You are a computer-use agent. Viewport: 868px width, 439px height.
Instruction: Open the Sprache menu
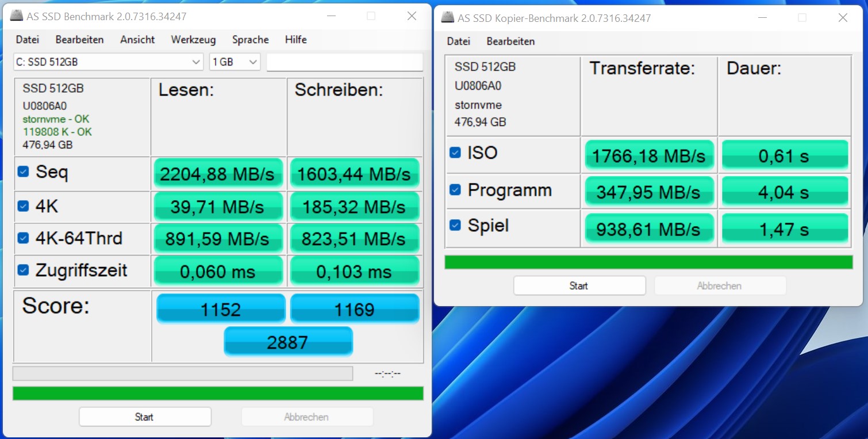[x=251, y=40]
